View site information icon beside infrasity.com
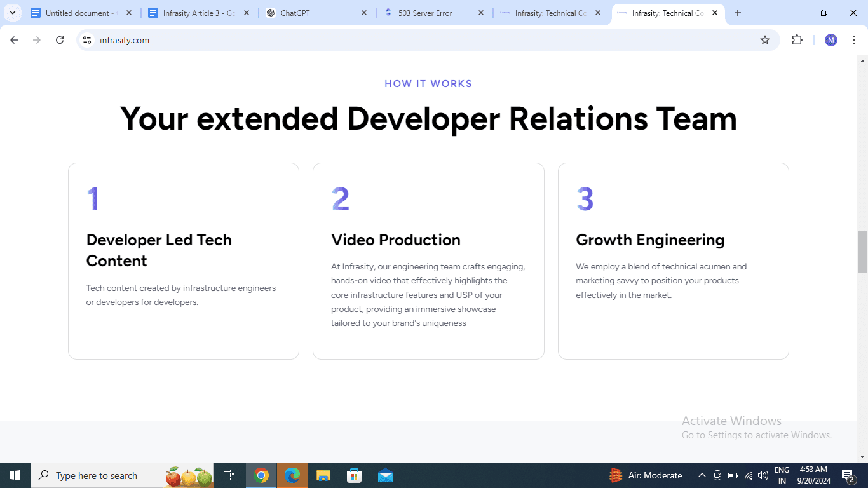868x488 pixels. pos(87,40)
